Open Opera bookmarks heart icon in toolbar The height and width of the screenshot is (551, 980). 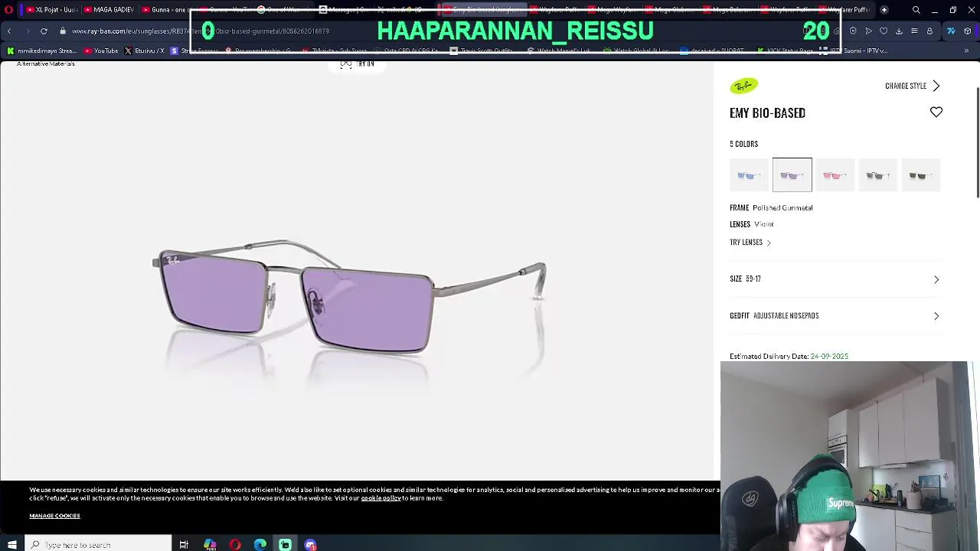(x=884, y=31)
